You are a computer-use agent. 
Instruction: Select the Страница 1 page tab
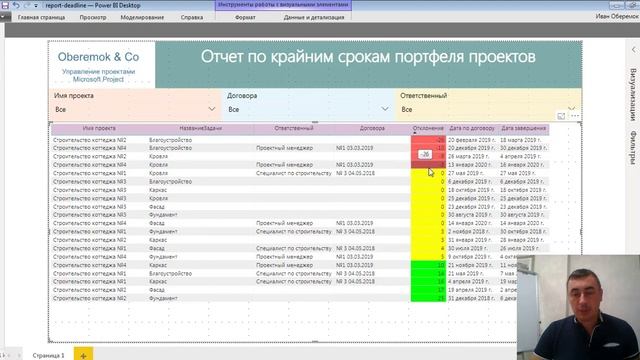[x=49, y=355]
